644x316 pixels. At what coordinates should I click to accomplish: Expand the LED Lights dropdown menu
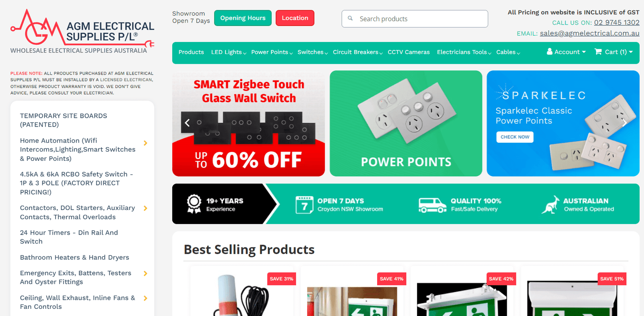[x=229, y=52]
